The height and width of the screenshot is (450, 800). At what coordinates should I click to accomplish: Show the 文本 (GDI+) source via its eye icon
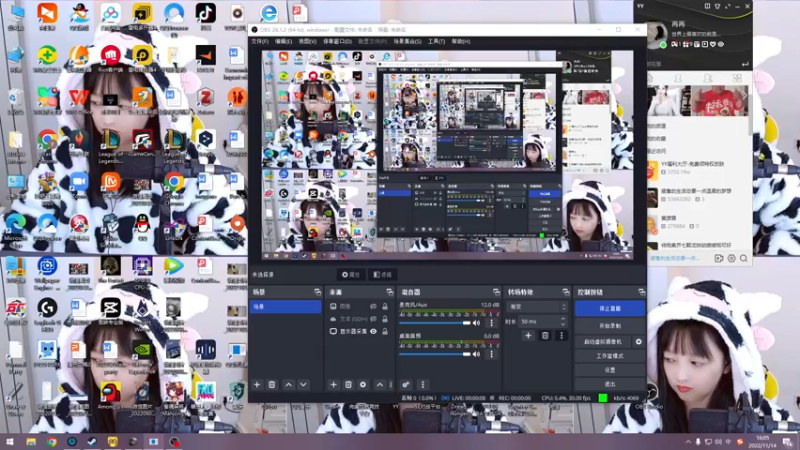point(373,319)
